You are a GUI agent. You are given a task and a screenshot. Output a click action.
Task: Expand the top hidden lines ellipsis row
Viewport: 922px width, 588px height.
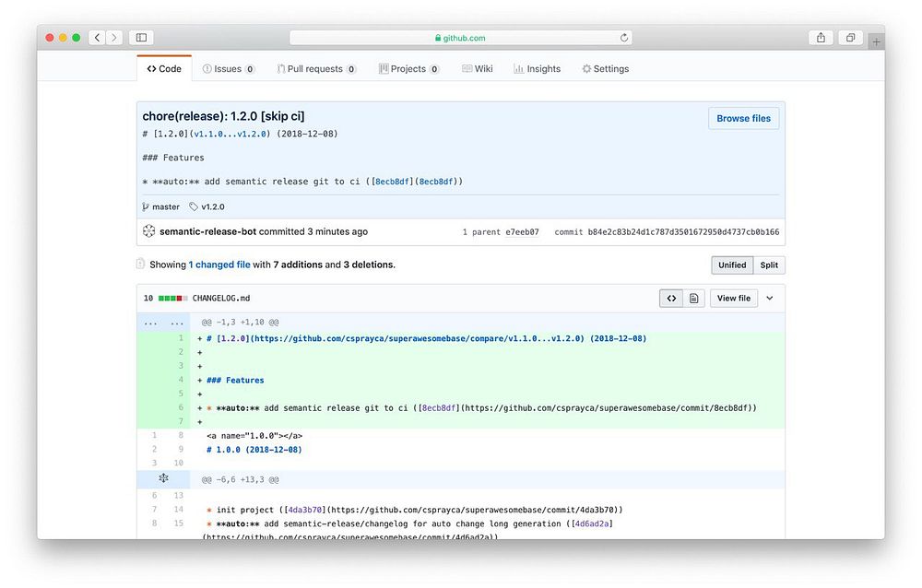163,323
